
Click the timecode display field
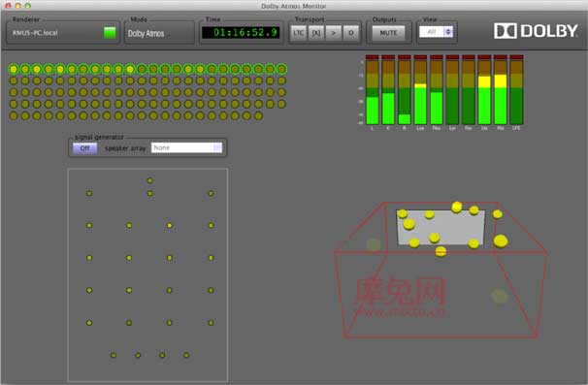pos(241,33)
